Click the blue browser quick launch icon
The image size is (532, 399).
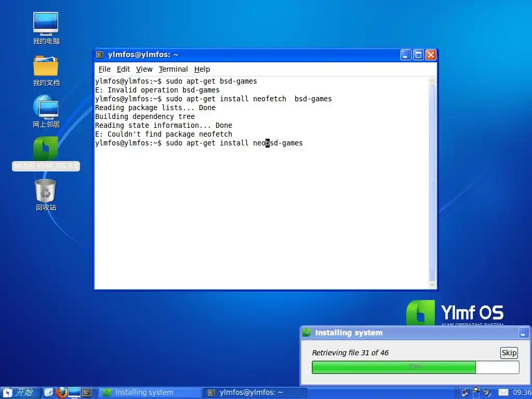(49, 393)
